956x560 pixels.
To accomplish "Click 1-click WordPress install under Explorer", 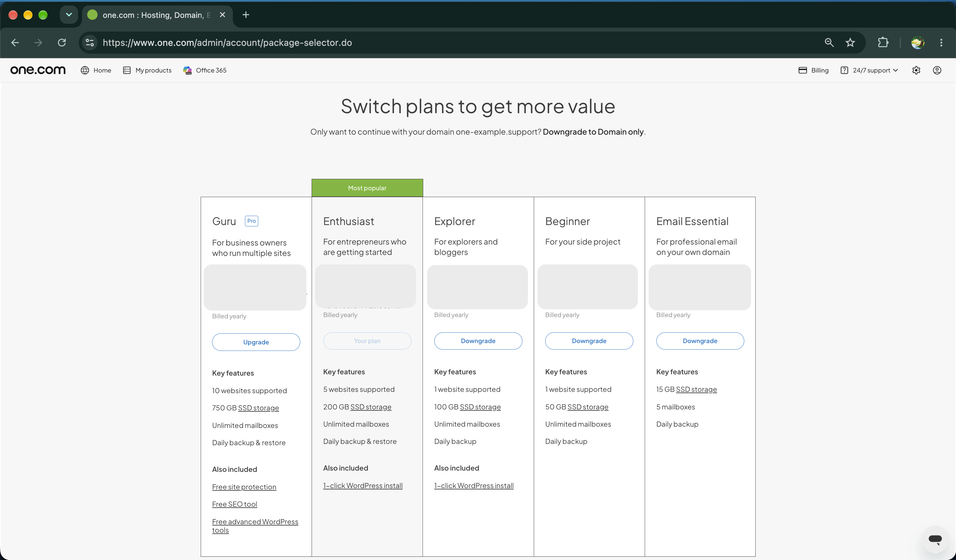I will pyautogui.click(x=474, y=486).
